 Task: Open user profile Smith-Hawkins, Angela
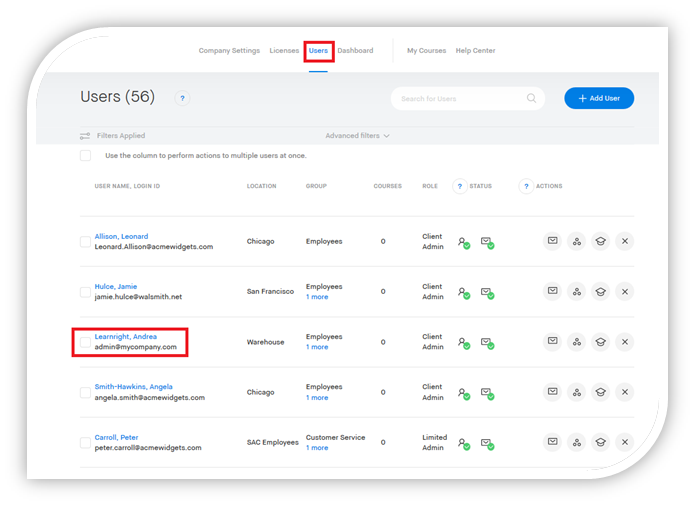133,386
